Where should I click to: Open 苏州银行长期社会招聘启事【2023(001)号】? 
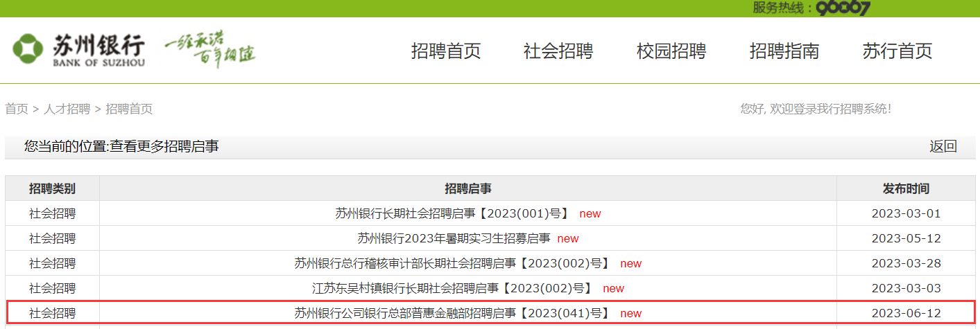pyautogui.click(x=452, y=213)
